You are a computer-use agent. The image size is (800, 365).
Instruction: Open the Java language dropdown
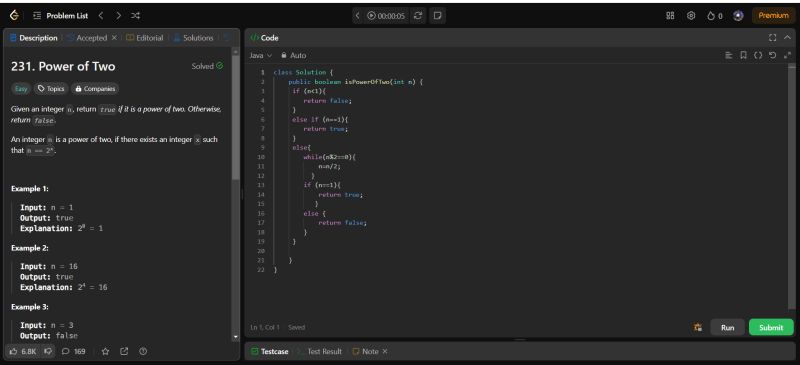(x=261, y=55)
